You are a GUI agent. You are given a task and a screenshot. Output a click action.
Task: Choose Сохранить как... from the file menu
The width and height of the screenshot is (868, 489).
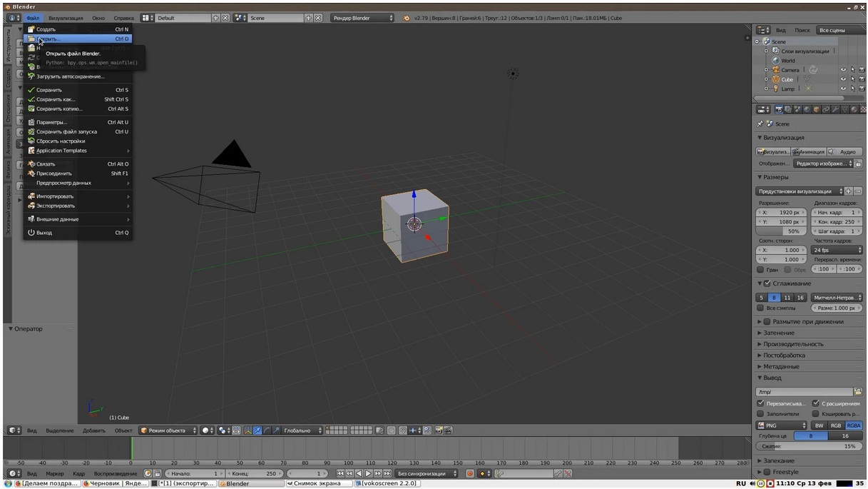click(56, 99)
